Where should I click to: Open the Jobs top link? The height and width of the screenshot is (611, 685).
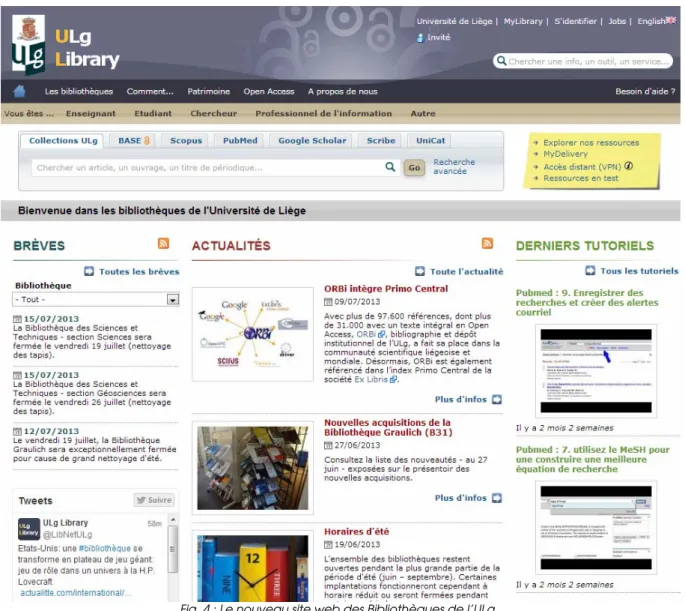click(x=617, y=21)
